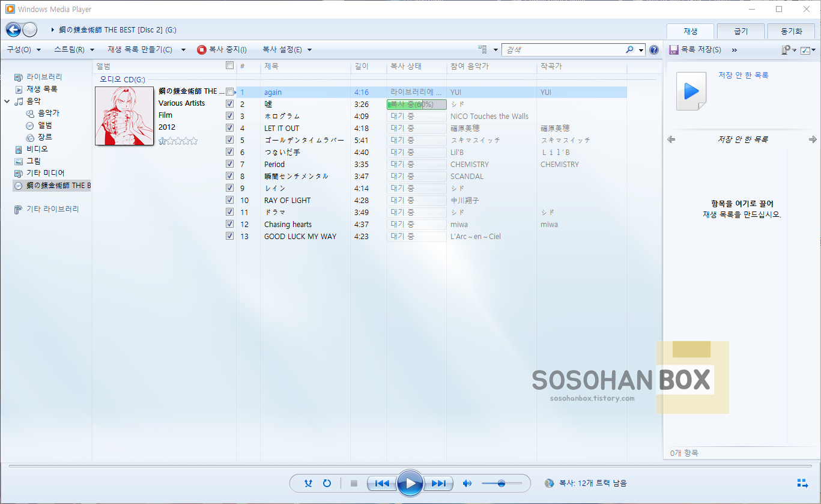Uncheck track 8 瞬間センチメンタル checkbox
821x504 pixels.
(x=229, y=176)
